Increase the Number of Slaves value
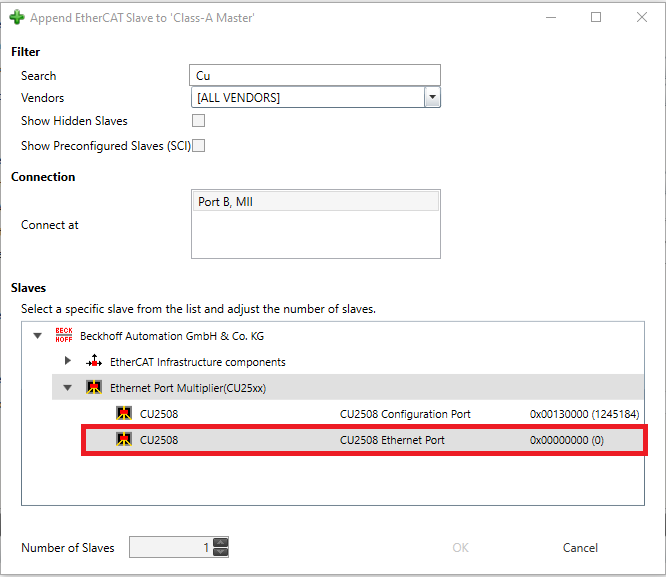Viewport: 666px width, 578px height. pos(220,543)
